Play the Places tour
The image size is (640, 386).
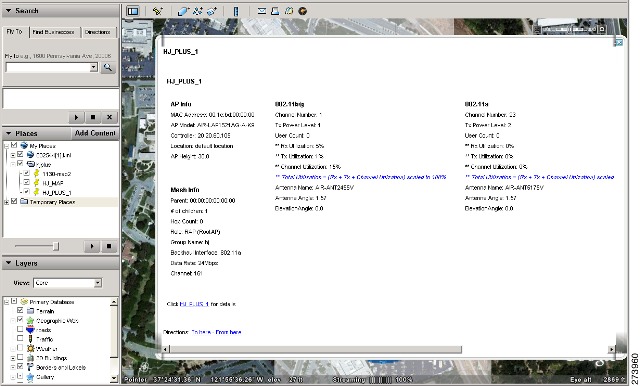tap(91, 246)
